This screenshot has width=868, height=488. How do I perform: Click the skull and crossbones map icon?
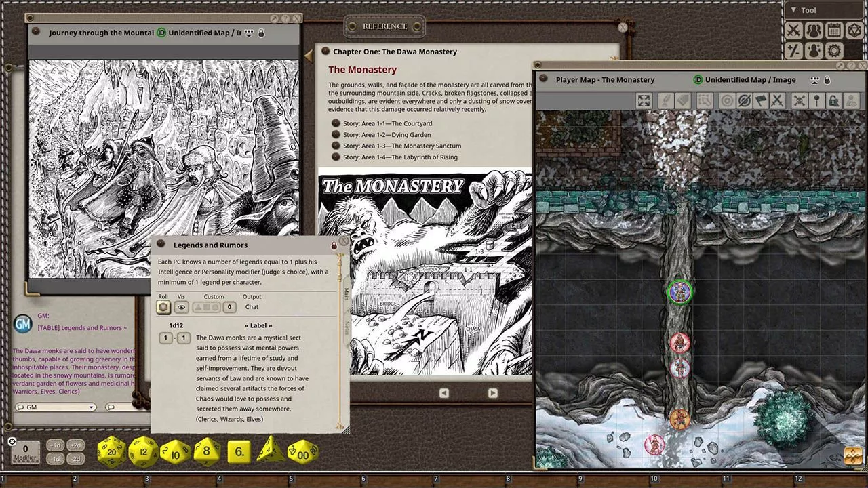[x=800, y=101]
